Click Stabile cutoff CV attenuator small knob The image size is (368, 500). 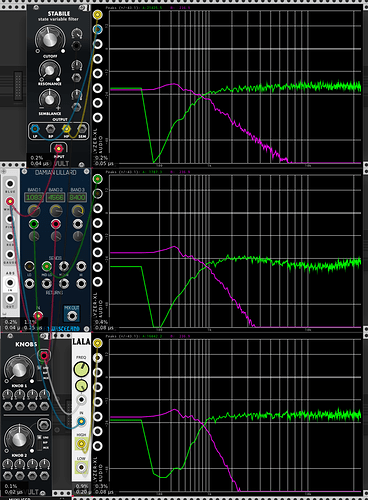click(77, 33)
